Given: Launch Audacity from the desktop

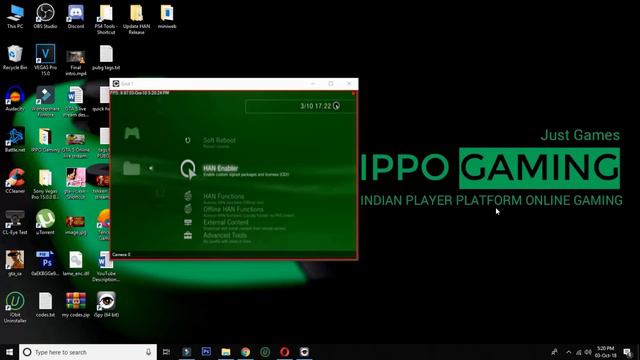Looking at the screenshot, I should coord(15,99).
